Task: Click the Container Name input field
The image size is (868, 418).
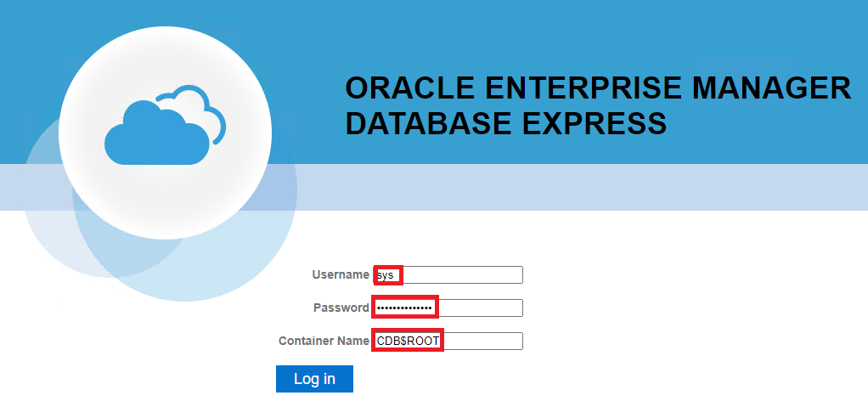Action: [x=448, y=341]
